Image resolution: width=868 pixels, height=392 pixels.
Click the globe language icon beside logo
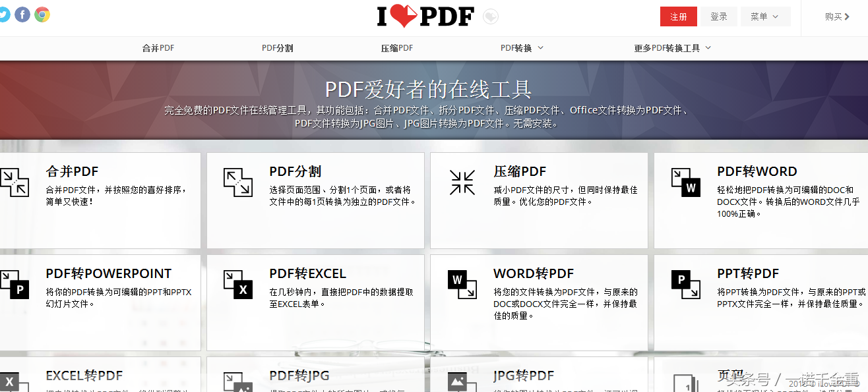[490, 16]
